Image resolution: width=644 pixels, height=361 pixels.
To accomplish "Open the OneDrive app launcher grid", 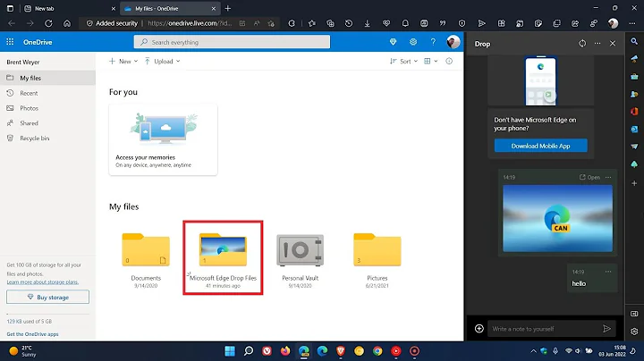I will 10,42.
